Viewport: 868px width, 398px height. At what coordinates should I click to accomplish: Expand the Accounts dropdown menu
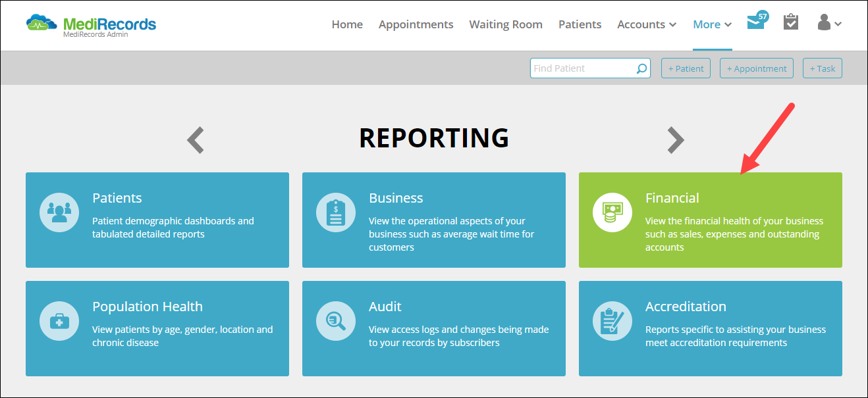(x=647, y=24)
